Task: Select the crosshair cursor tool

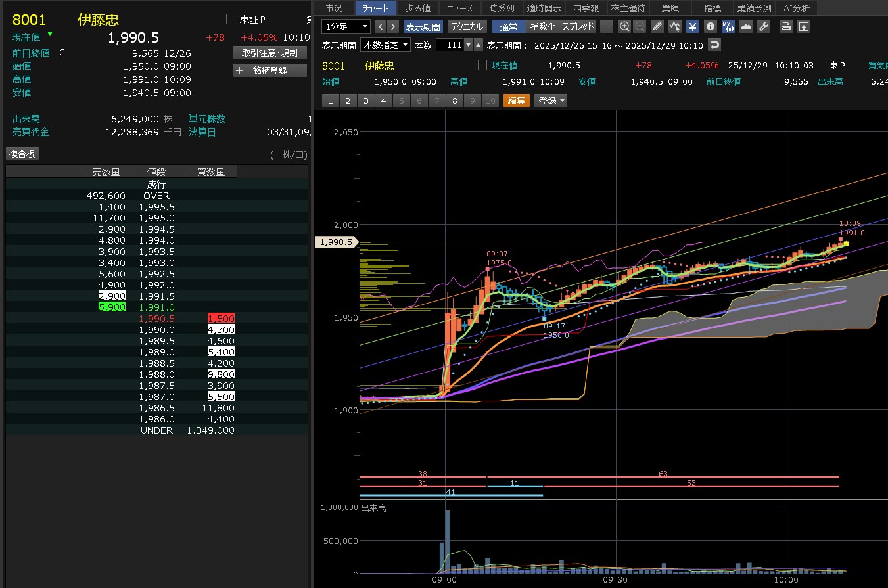Action: coord(607,26)
